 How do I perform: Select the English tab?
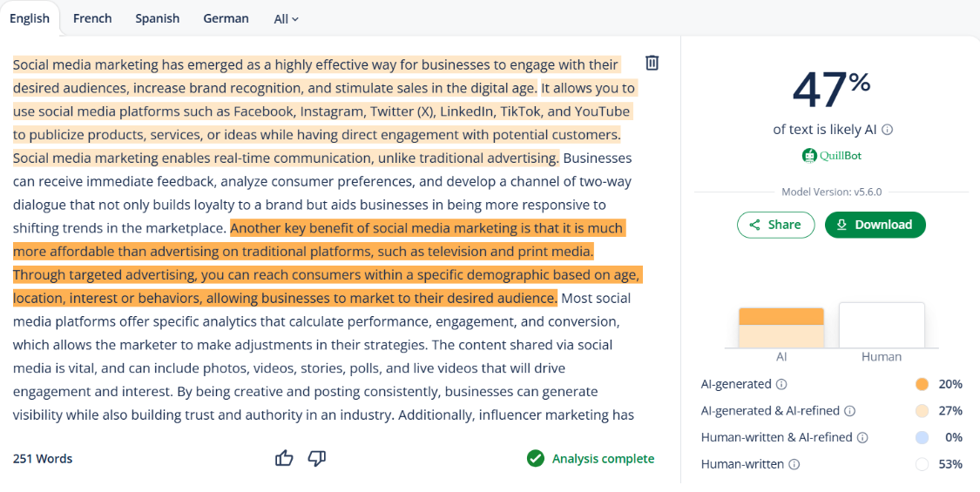coord(30,18)
